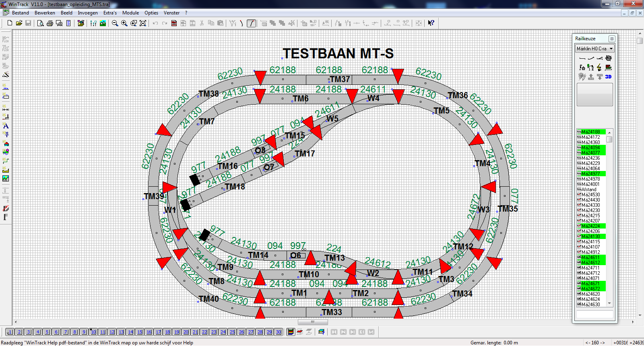This screenshot has height=346, width=644.
Task: Toggle layer 25 button
Action: [232, 332]
